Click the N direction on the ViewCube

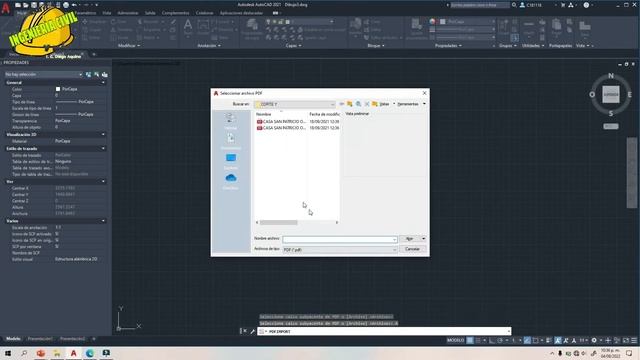(x=611, y=76)
